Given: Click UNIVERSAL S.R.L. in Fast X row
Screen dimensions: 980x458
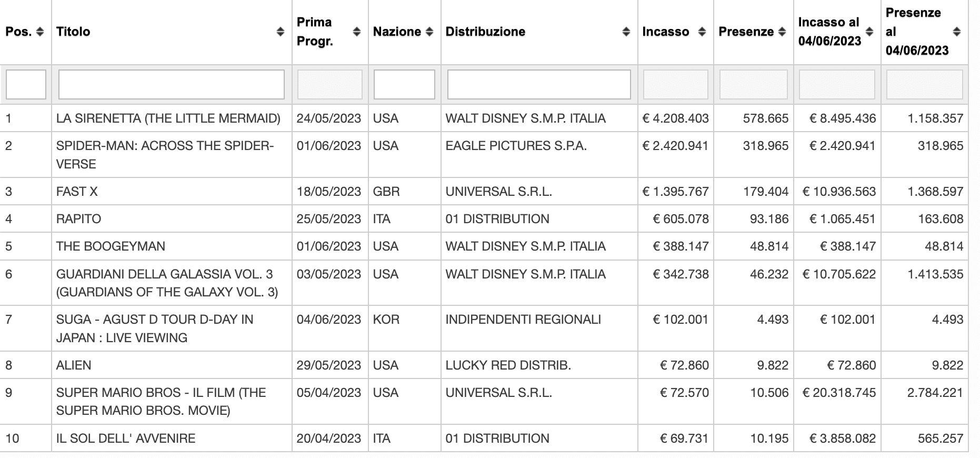Looking at the screenshot, I should pyautogui.click(x=498, y=192).
